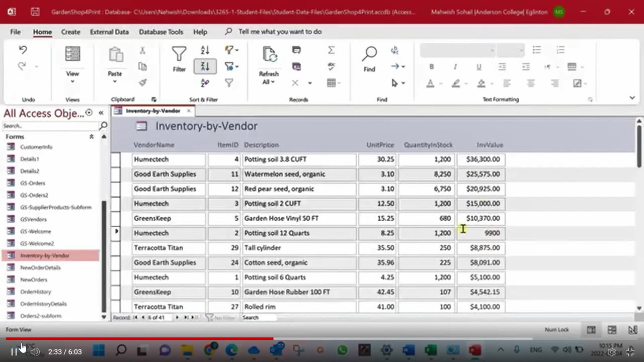Screen dimensions: 644x362
Task: Click the Increase indent icon
Action: 526,66
